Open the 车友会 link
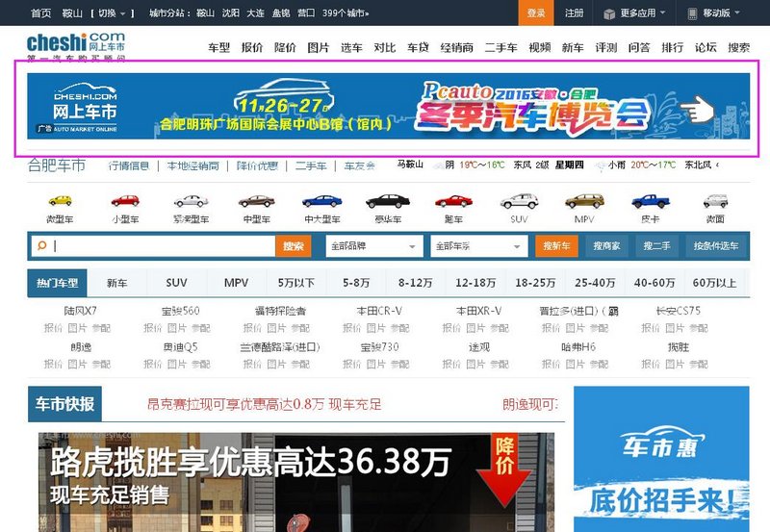The height and width of the screenshot is (532, 770). pos(359,165)
